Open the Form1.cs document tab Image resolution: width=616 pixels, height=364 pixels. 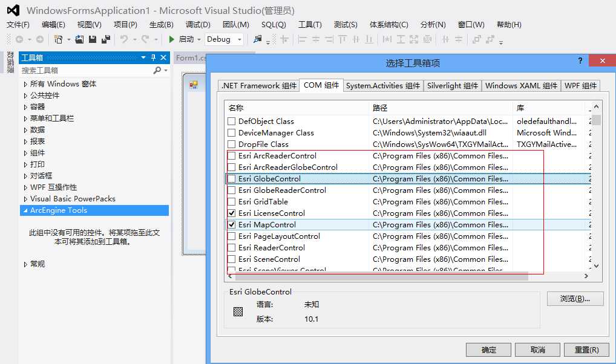click(x=191, y=57)
